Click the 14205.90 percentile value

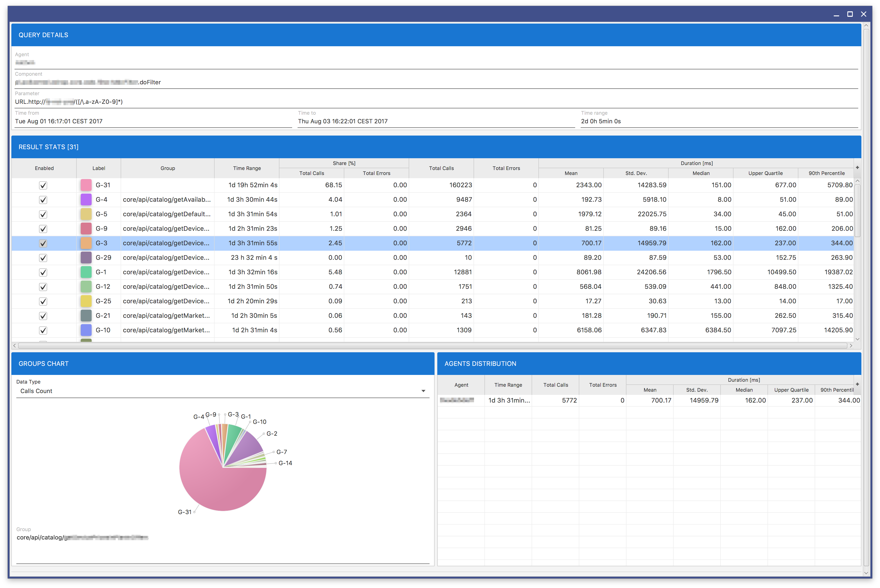tap(838, 330)
